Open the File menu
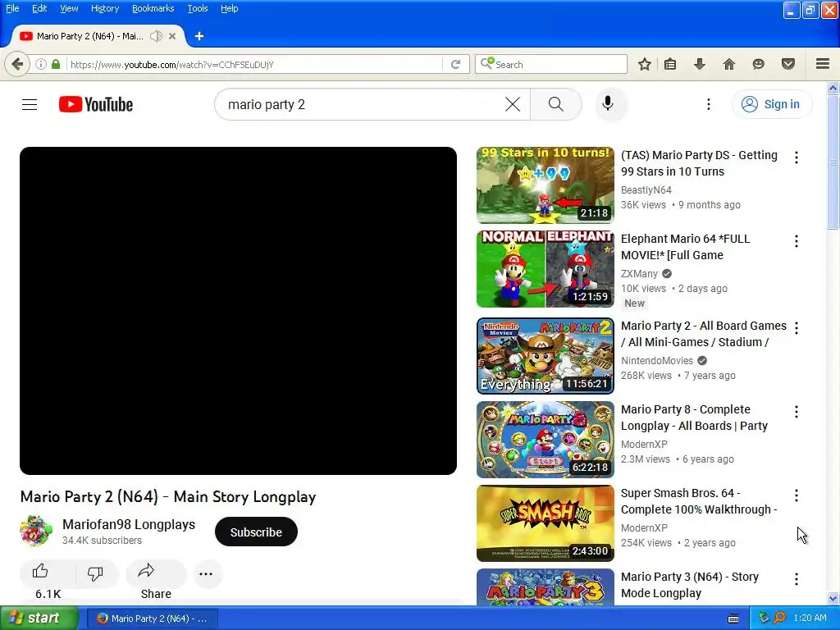 pyautogui.click(x=12, y=8)
